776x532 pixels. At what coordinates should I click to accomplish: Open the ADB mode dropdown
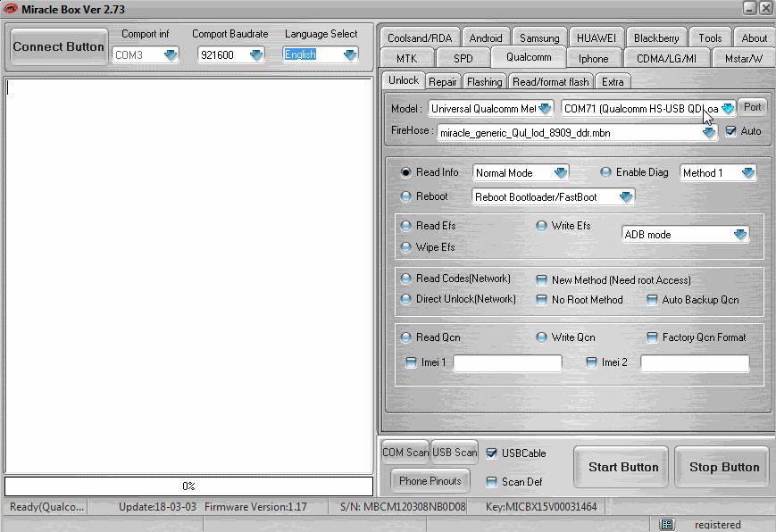[x=740, y=235]
